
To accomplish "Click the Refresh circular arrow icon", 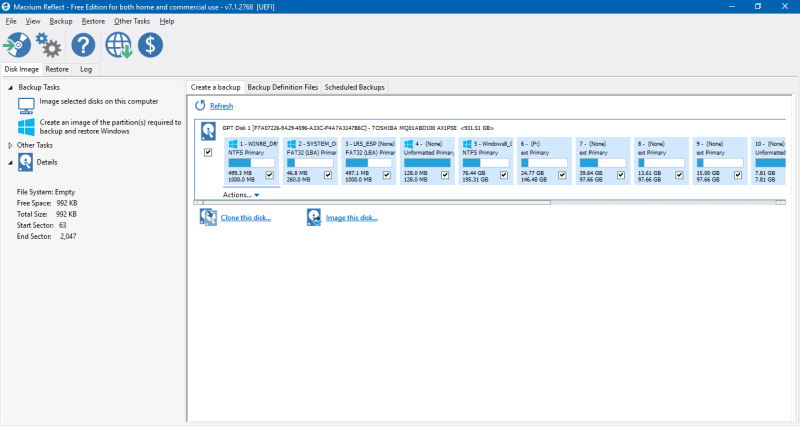I will [x=200, y=105].
